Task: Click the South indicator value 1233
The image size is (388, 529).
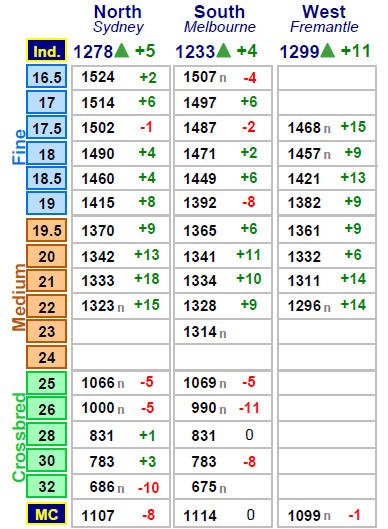Action: pyautogui.click(x=195, y=52)
